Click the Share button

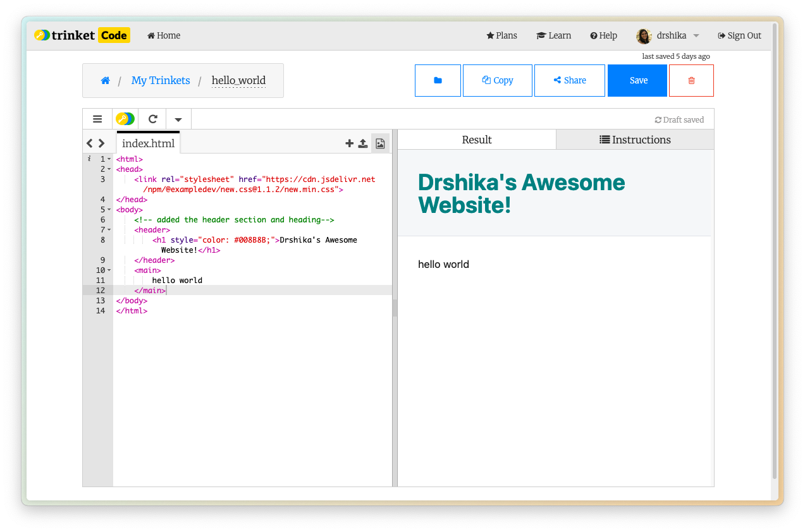tap(569, 80)
